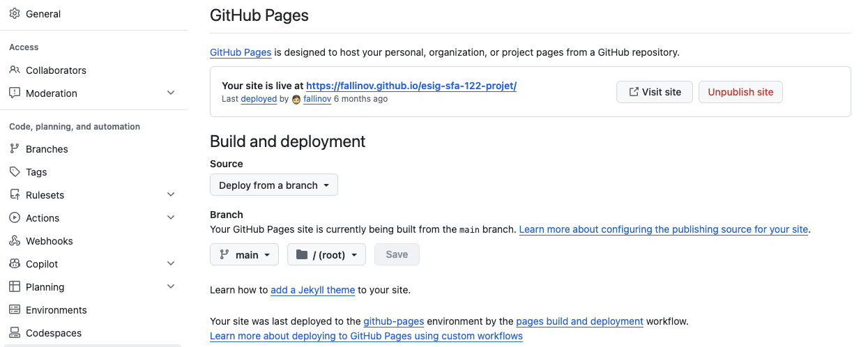Click the add a Jekyll theme link

[x=313, y=290]
